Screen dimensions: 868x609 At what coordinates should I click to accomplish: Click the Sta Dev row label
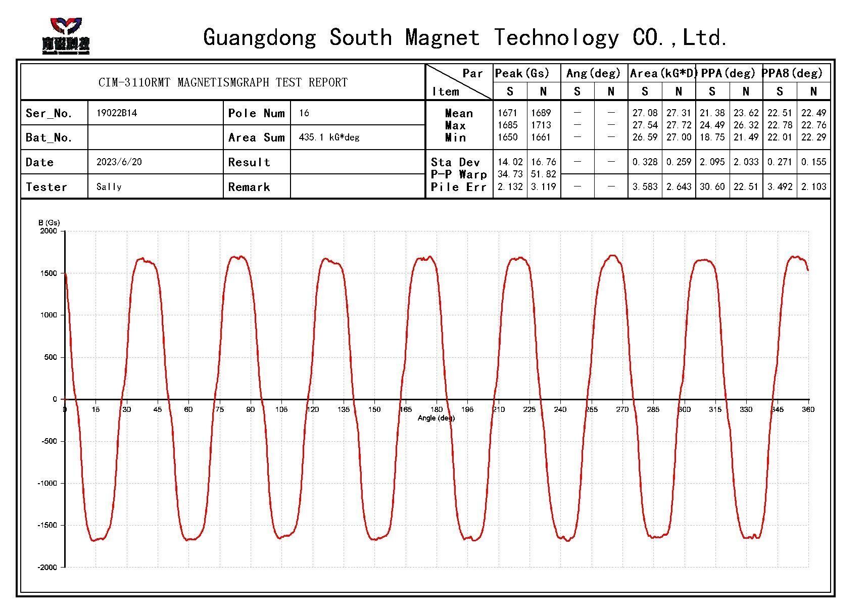click(455, 162)
